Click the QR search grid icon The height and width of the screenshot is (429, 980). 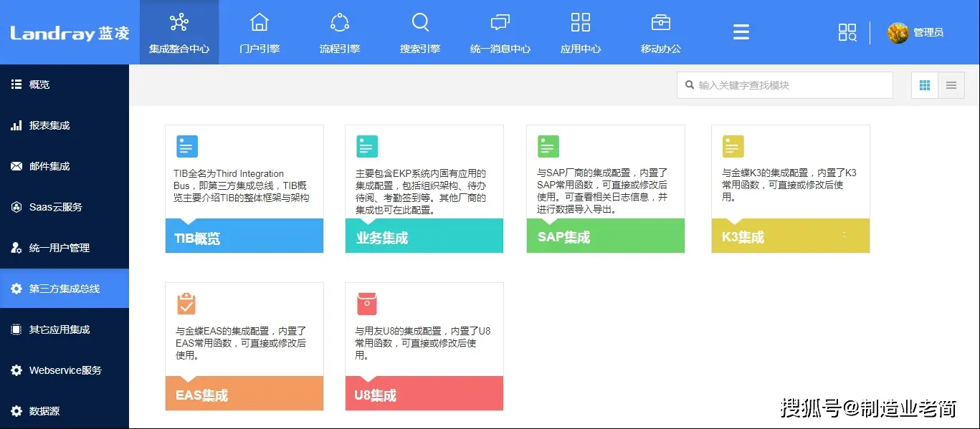coord(847,32)
